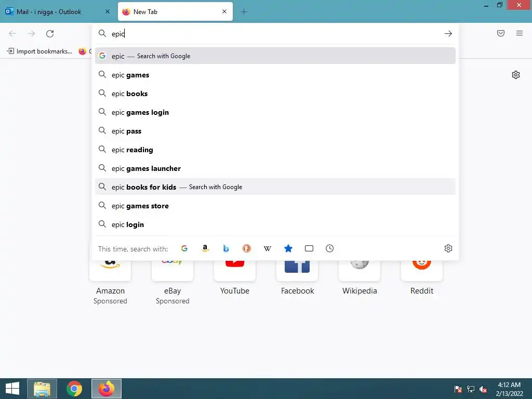
Task: Open Save to Pocket icon
Action: (501, 33)
